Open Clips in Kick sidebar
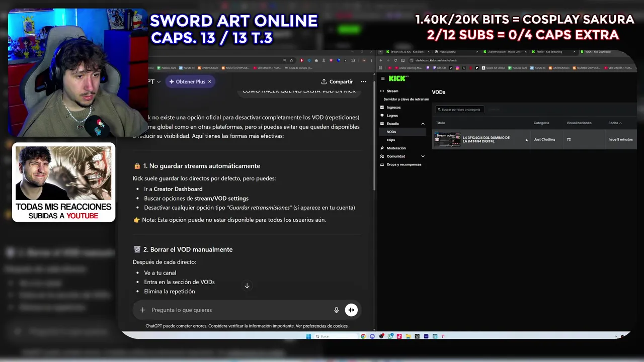 [x=391, y=140]
